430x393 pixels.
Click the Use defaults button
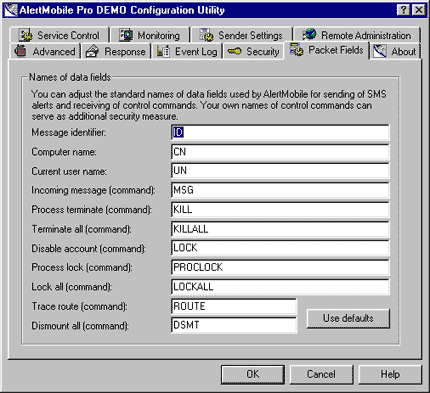[x=348, y=318]
